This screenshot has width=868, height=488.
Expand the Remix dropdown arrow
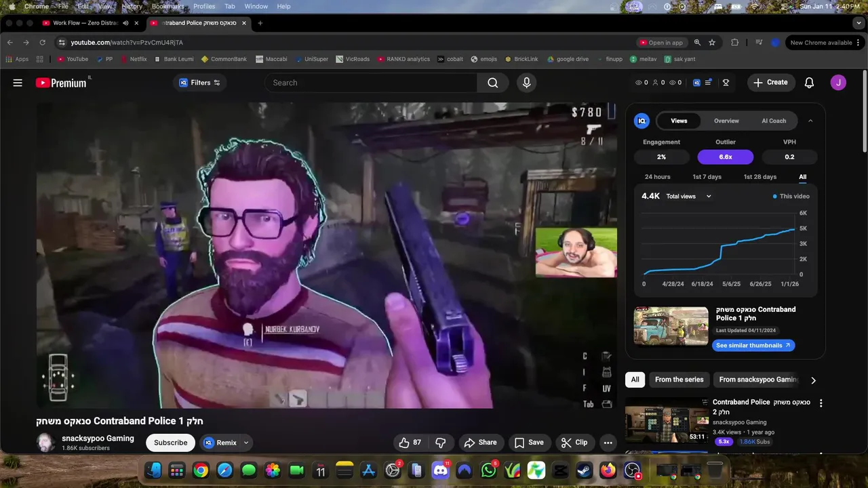pos(246,443)
